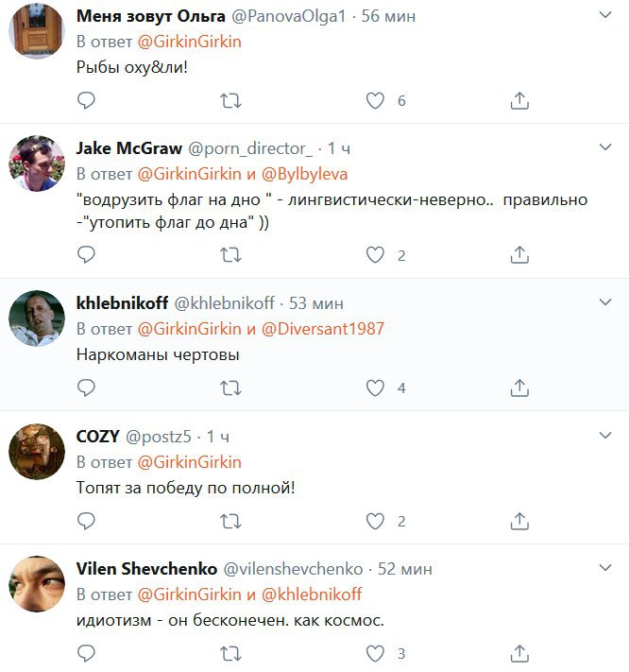This screenshot has width=629, height=672.
Task: Open the dropdown arrow on COZY's tweet
Action: (x=606, y=435)
